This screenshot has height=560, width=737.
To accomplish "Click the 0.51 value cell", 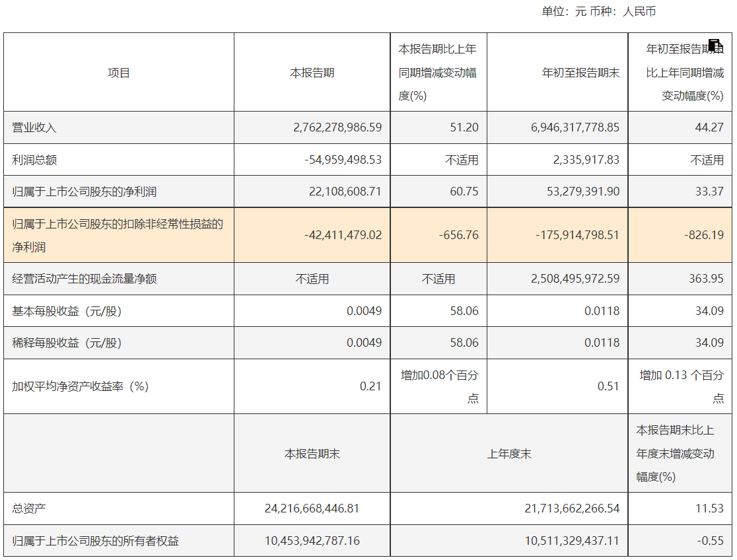I will tap(557, 386).
